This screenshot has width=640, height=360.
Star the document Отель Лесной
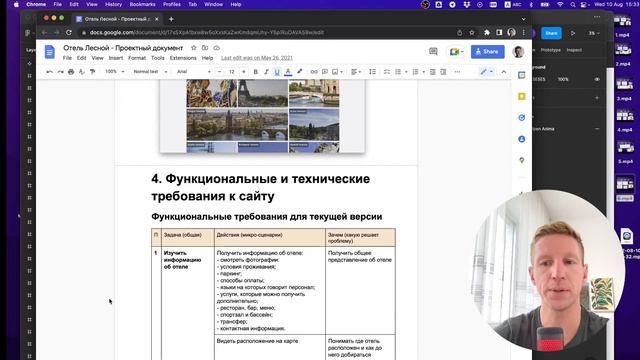pos(193,48)
